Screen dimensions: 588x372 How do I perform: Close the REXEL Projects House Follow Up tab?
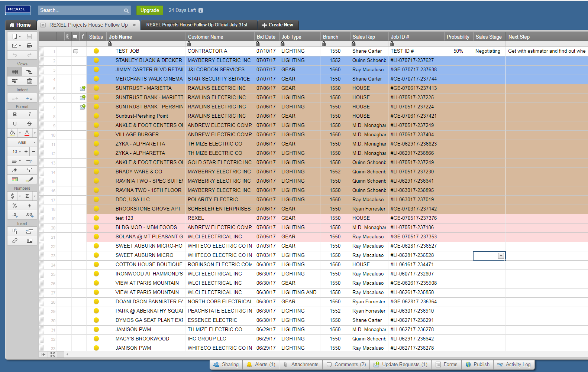(x=135, y=25)
